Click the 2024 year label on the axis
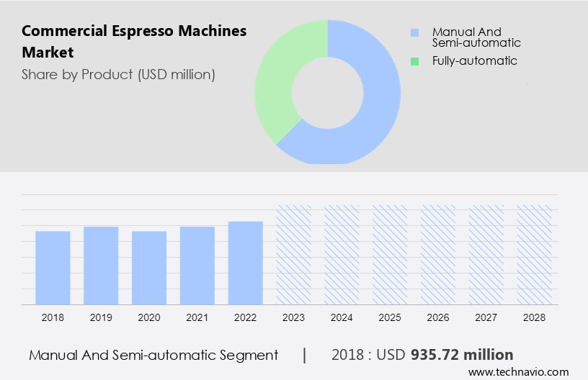 click(x=342, y=317)
